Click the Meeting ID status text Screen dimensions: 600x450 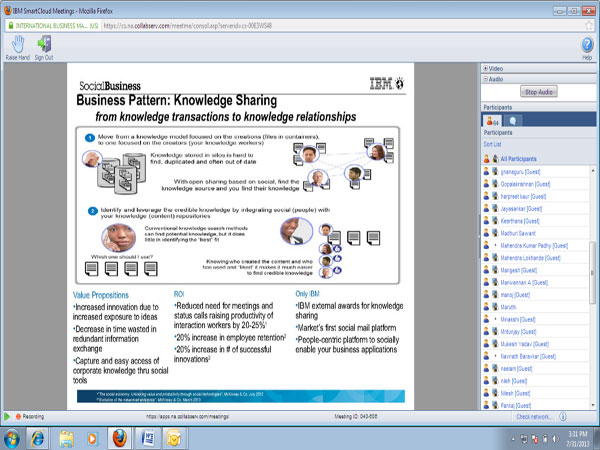coord(356,416)
